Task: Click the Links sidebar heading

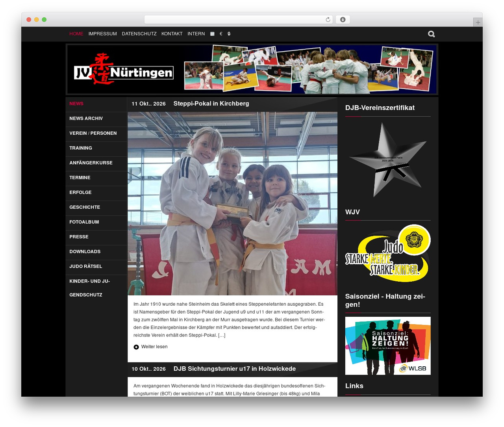Action: [354, 386]
